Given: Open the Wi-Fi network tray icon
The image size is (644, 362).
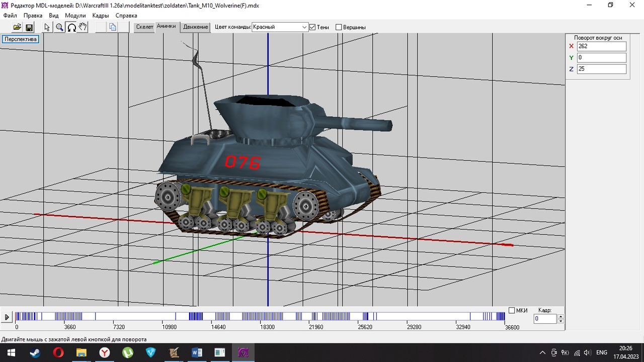Looking at the screenshot, I should [577, 352].
